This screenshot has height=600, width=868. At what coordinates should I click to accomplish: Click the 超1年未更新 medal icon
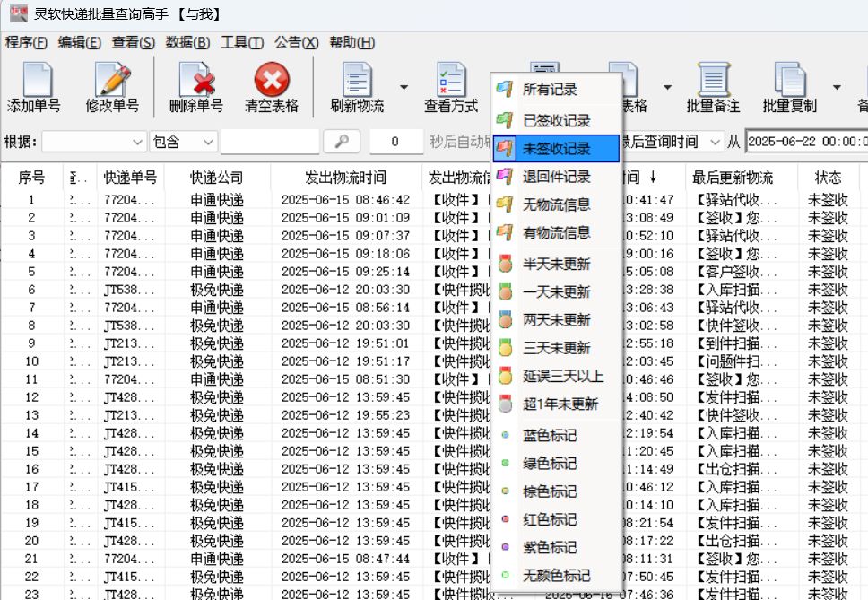(505, 404)
